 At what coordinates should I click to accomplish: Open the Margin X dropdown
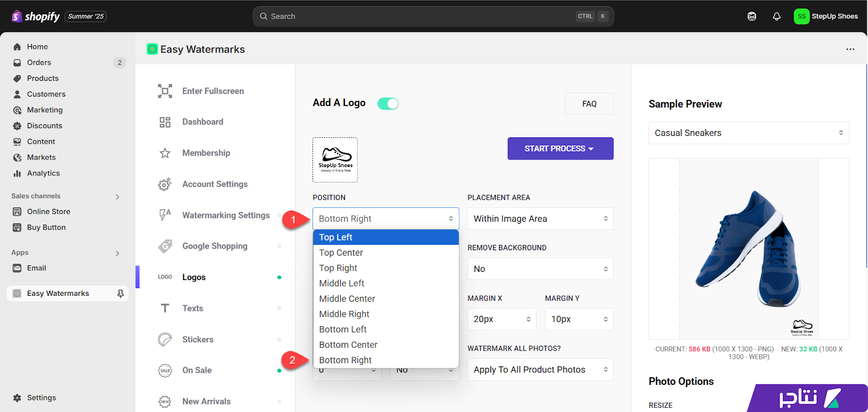point(502,319)
